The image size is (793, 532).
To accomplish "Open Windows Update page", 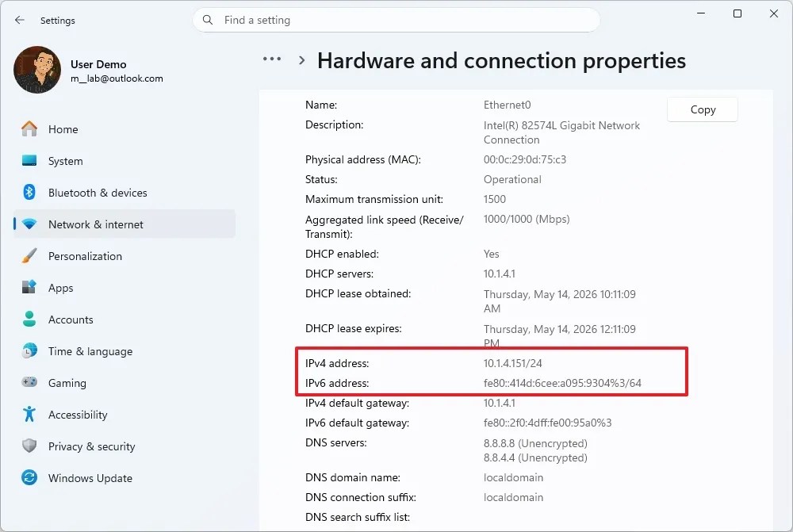I will [x=125, y=478].
